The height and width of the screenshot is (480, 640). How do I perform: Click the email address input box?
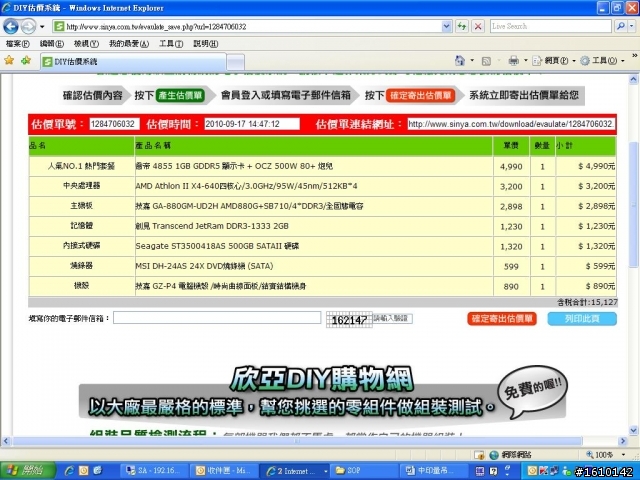click(x=217, y=318)
